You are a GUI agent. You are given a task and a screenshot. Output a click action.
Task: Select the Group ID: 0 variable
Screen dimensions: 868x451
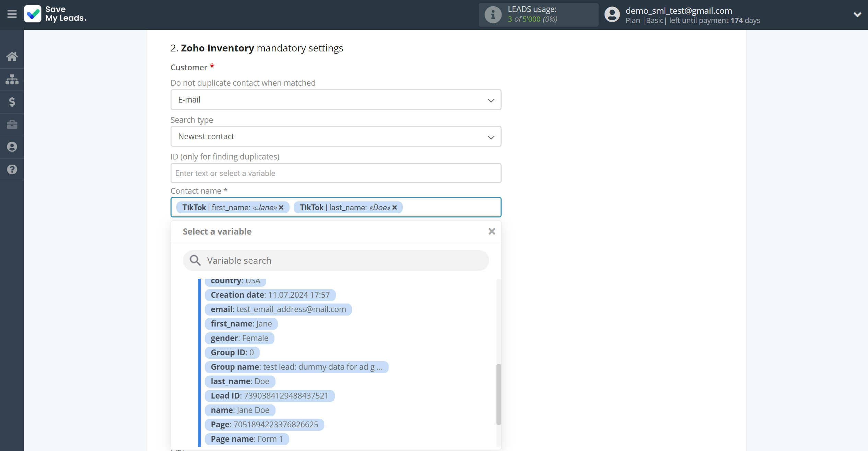[232, 353]
